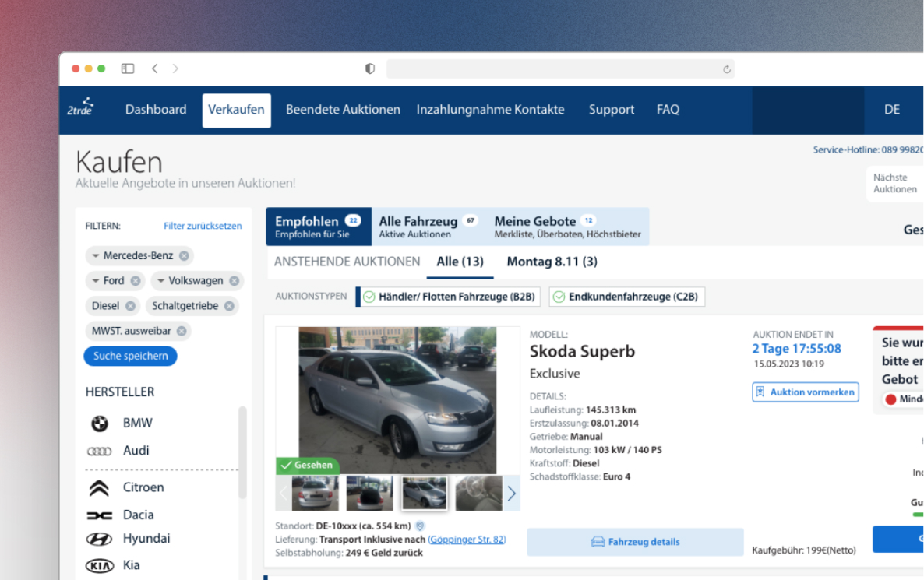Click the 2trde logo icon
This screenshot has height=580, width=924.
click(x=80, y=108)
